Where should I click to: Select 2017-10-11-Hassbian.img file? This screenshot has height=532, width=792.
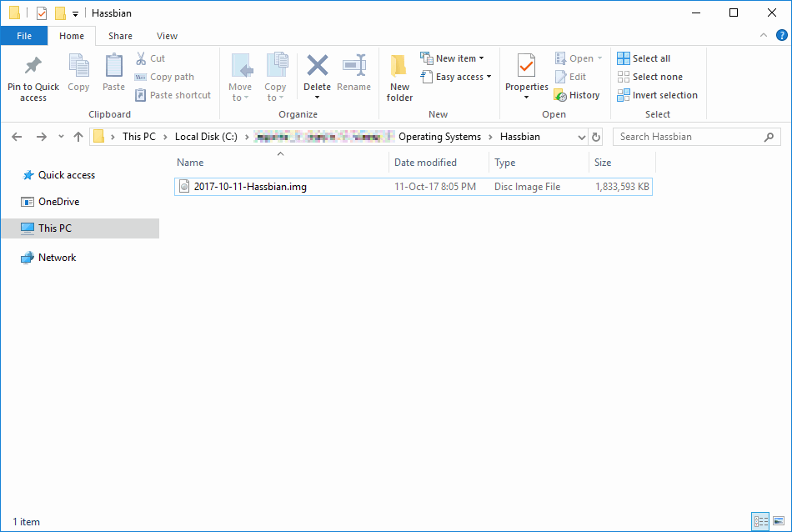pos(414,187)
